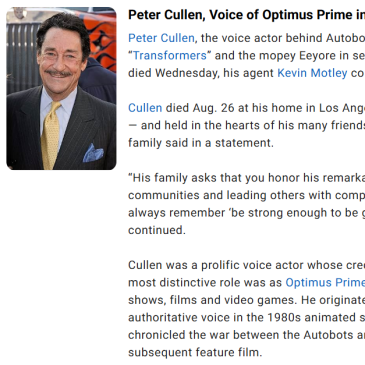Image resolution: width=365 pixels, height=365 pixels.
Task: Click the 'communities and leading others' line
Action: [x=246, y=195]
